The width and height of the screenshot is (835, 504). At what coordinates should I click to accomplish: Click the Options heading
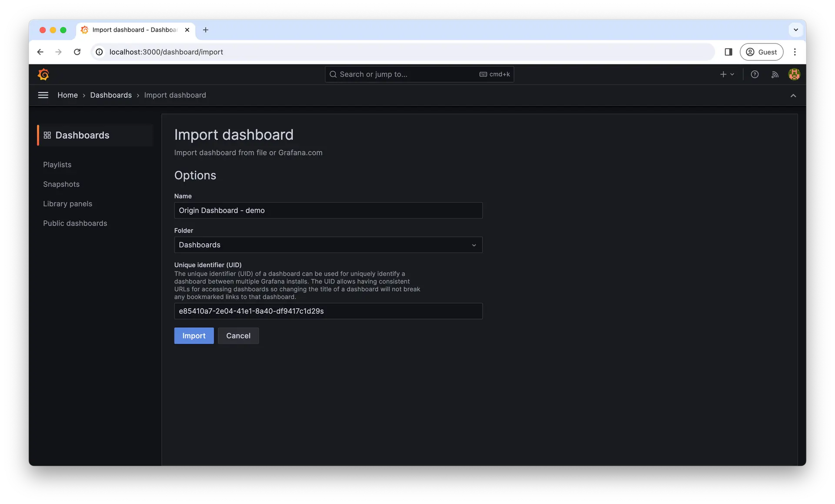195,175
